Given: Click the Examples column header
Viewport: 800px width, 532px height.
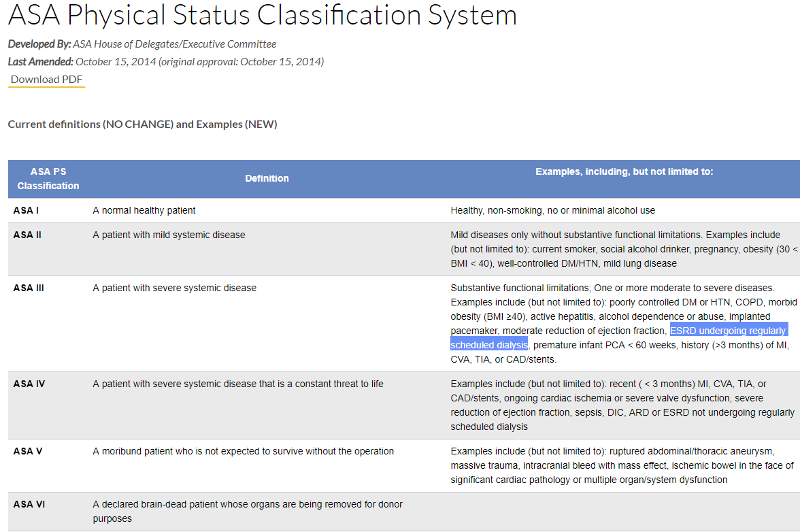Looking at the screenshot, I should (624, 171).
